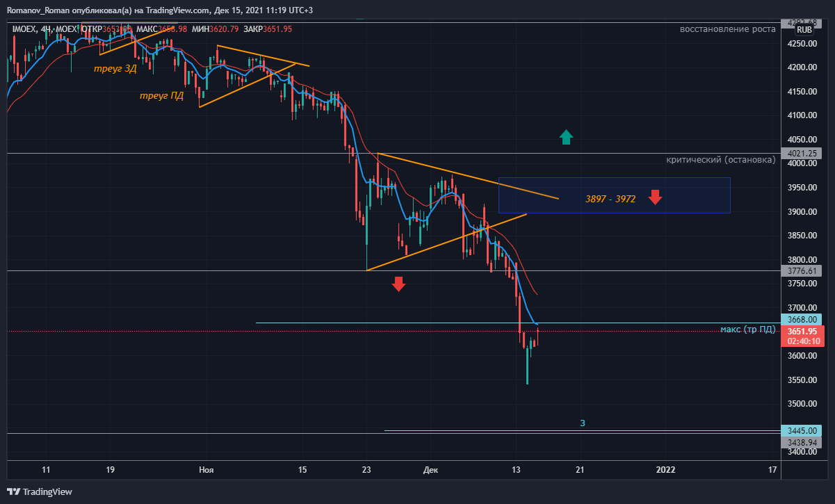Click the '2022' year label on time axis
Screen dimensions: 835x504
666,470
